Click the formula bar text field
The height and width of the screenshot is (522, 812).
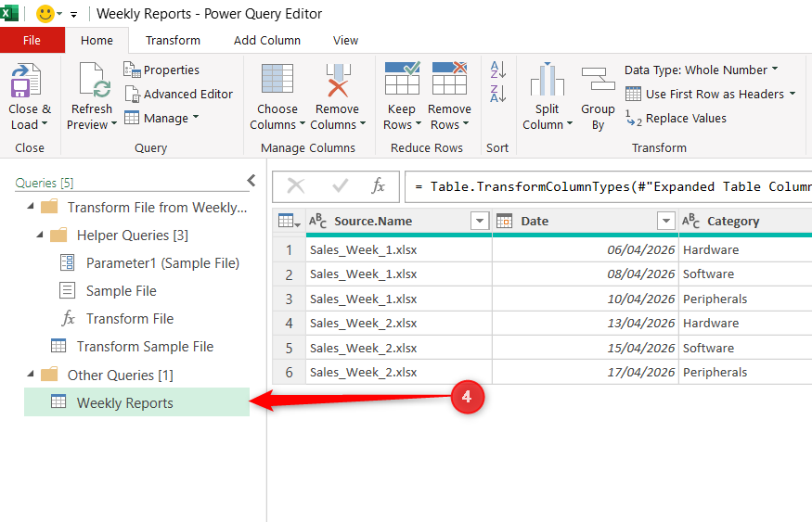(609, 186)
